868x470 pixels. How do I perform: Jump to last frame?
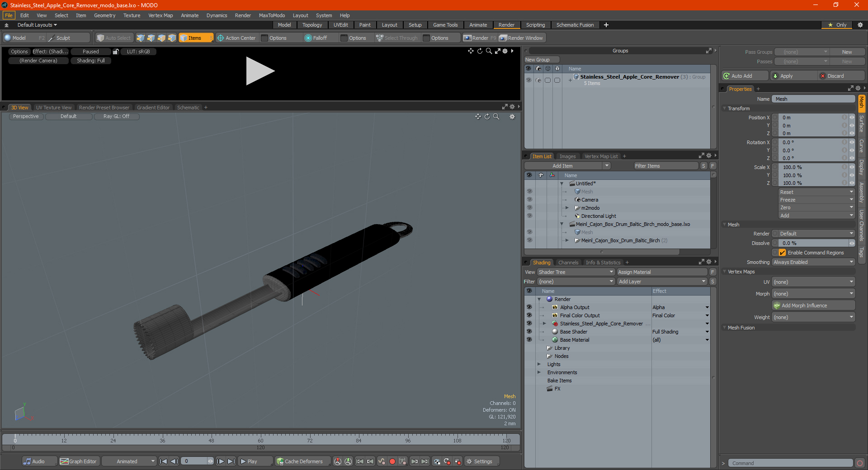click(x=231, y=461)
